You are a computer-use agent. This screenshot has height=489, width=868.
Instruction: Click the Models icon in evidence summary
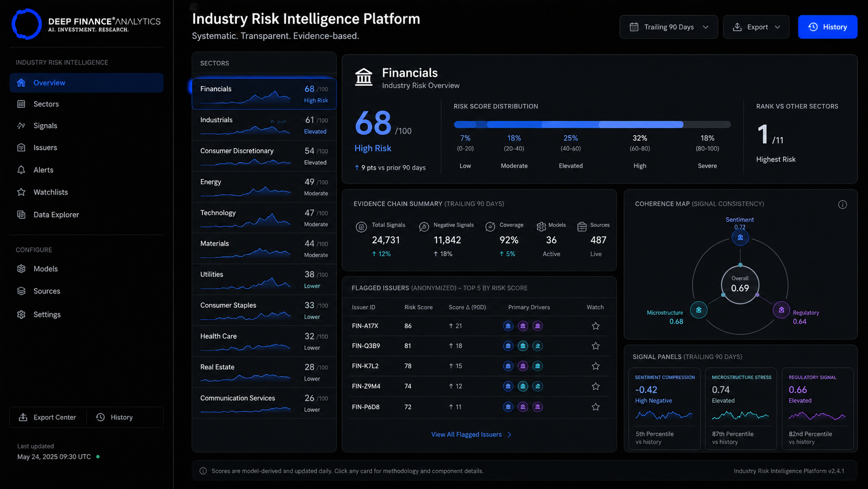point(541,227)
